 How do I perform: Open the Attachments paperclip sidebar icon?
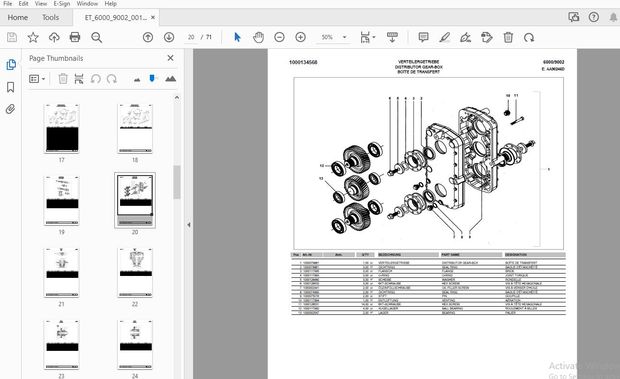(x=11, y=109)
